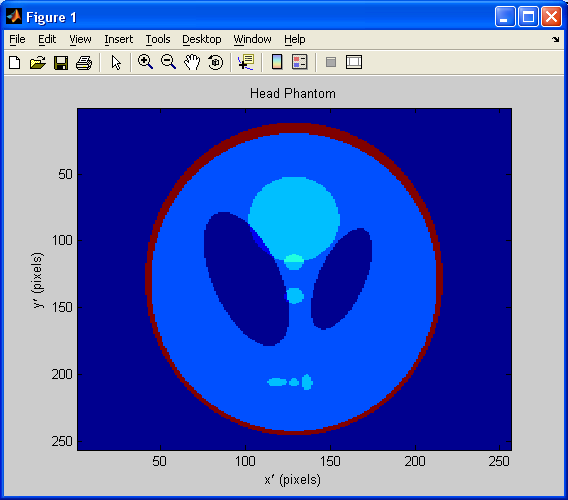Screen dimensions: 568x500
Task: Activate the Zoom In magnifier tool
Action: (x=145, y=62)
